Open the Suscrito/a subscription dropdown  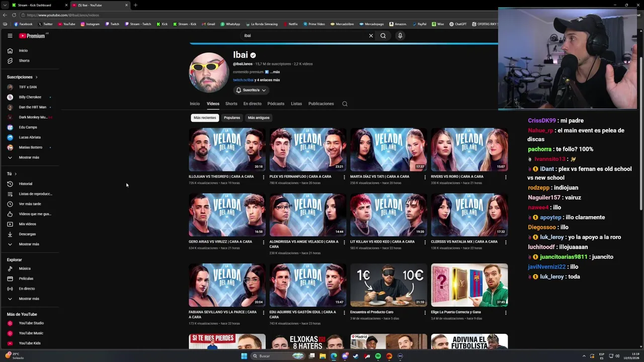251,90
